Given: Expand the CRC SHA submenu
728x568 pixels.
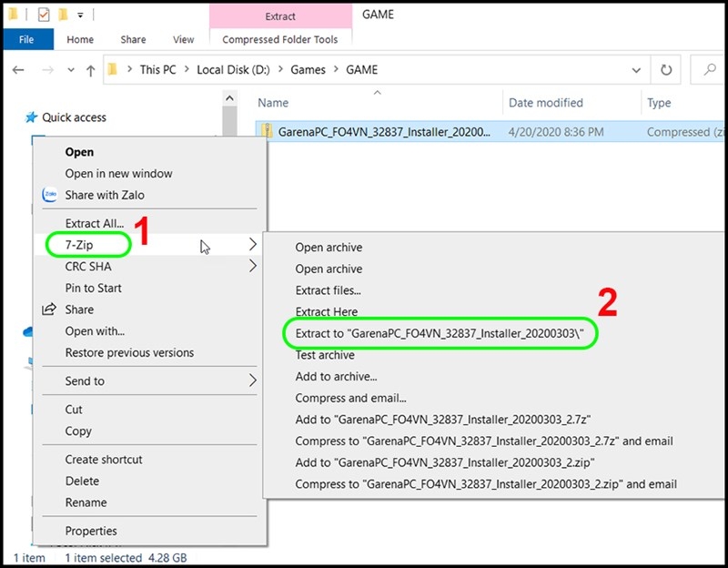Looking at the screenshot, I should (253, 266).
